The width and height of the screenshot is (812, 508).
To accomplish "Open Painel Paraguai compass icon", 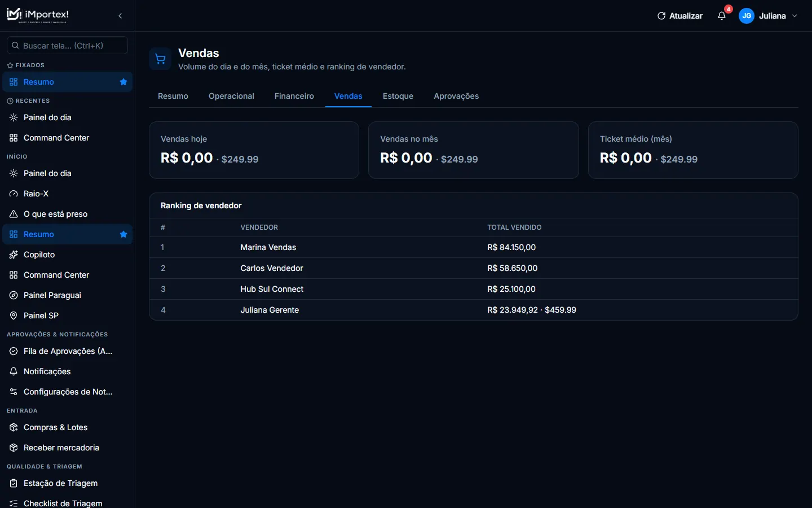I will (x=14, y=295).
